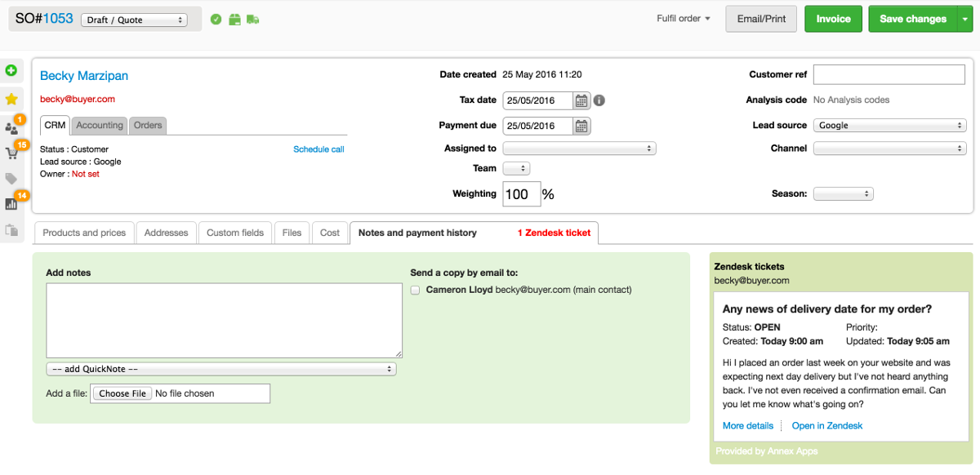980x475 pixels.
Task: Expand the Lead source Google dropdown
Action: tap(889, 126)
